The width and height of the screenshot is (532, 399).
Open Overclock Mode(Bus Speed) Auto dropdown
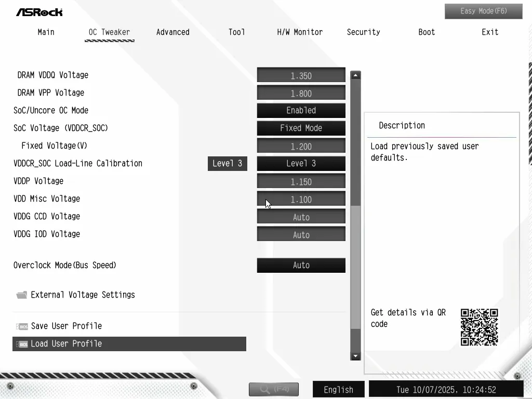pyautogui.click(x=301, y=265)
